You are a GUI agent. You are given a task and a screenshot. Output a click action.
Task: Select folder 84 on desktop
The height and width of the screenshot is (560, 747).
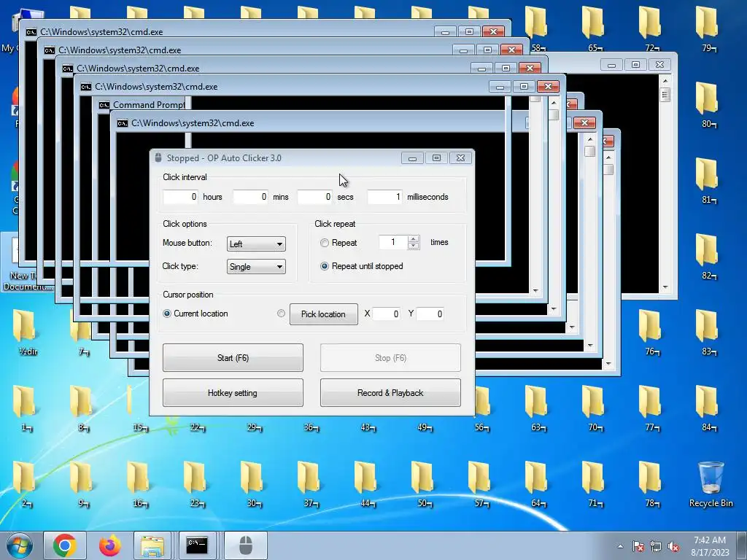click(706, 408)
